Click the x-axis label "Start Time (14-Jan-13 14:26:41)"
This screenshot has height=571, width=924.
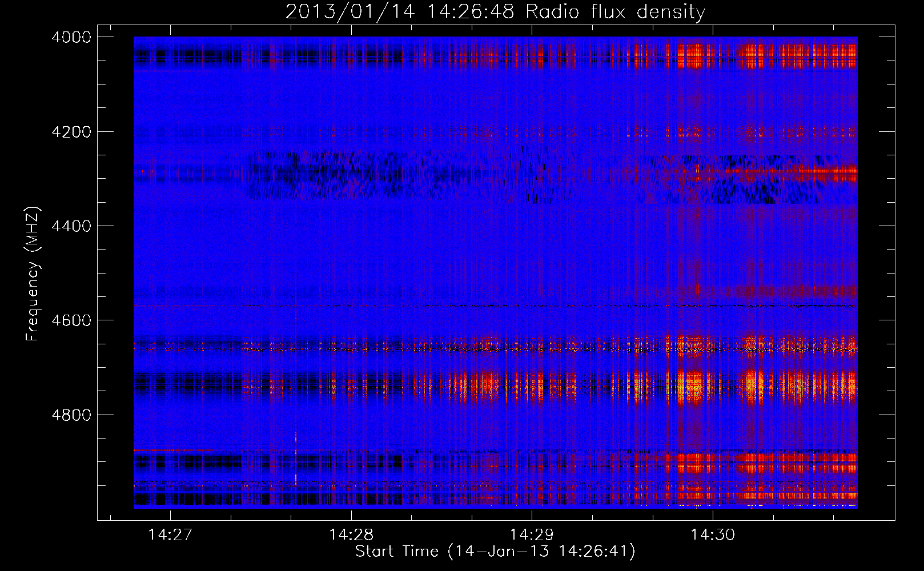pyautogui.click(x=495, y=552)
